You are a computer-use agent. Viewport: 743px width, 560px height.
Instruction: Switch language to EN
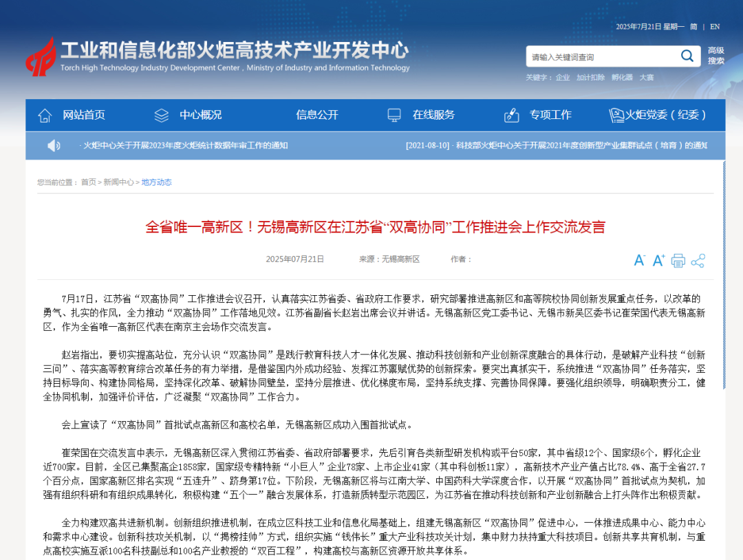715,27
